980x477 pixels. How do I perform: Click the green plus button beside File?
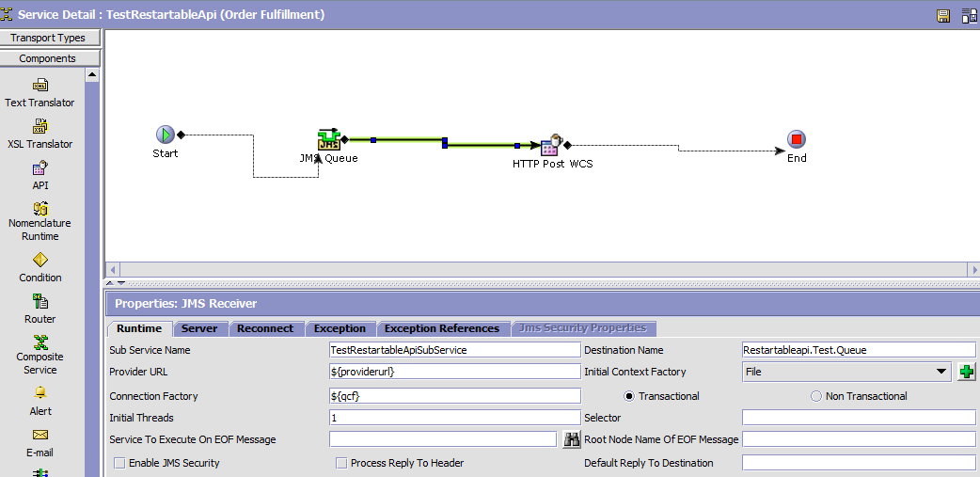point(967,372)
